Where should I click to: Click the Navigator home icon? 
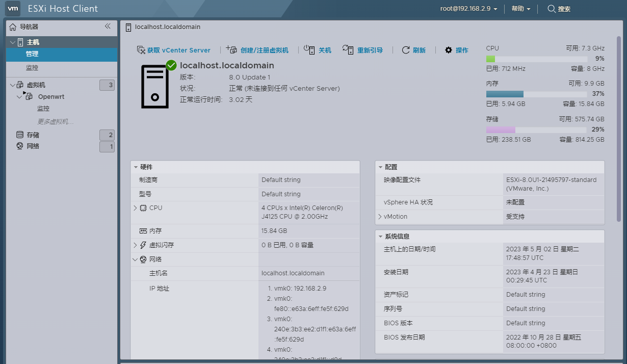(x=13, y=27)
